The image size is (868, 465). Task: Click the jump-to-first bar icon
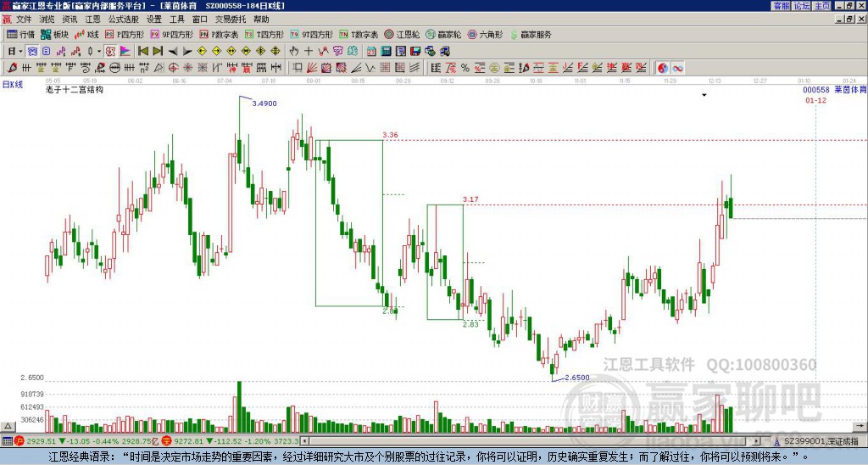[x=142, y=52]
